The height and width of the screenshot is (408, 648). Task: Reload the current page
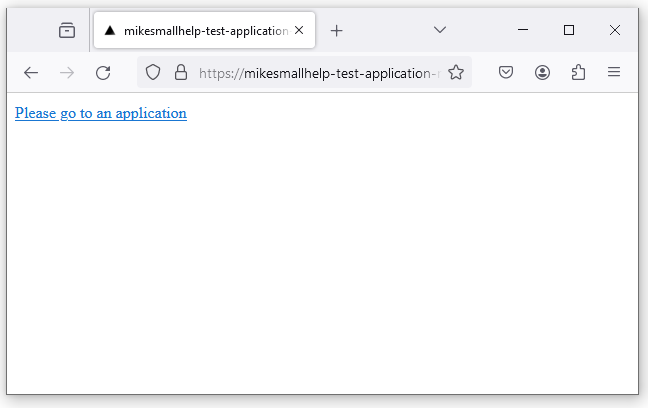[103, 73]
